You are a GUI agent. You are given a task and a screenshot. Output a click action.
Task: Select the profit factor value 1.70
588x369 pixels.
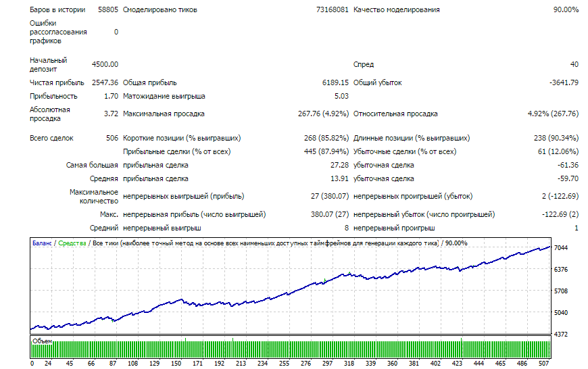(x=111, y=97)
